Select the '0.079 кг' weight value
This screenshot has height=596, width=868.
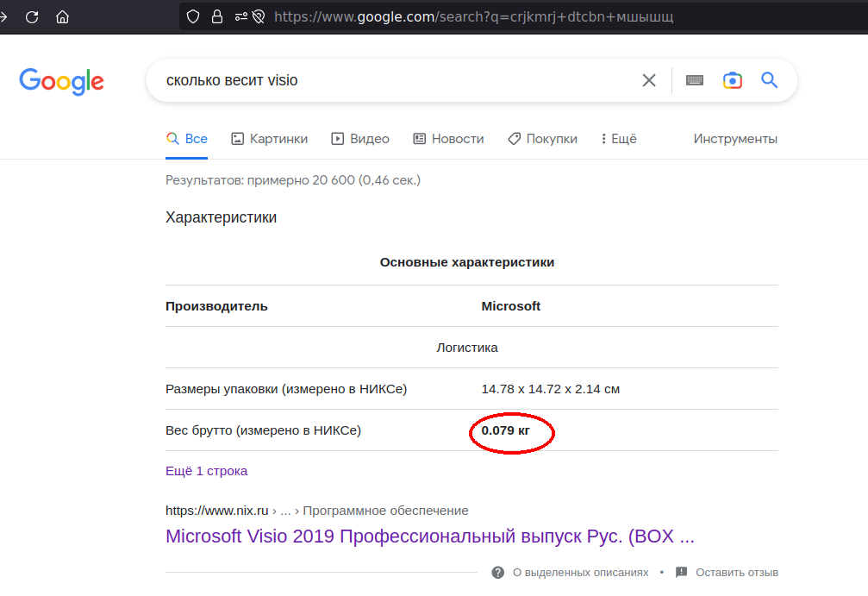point(505,430)
